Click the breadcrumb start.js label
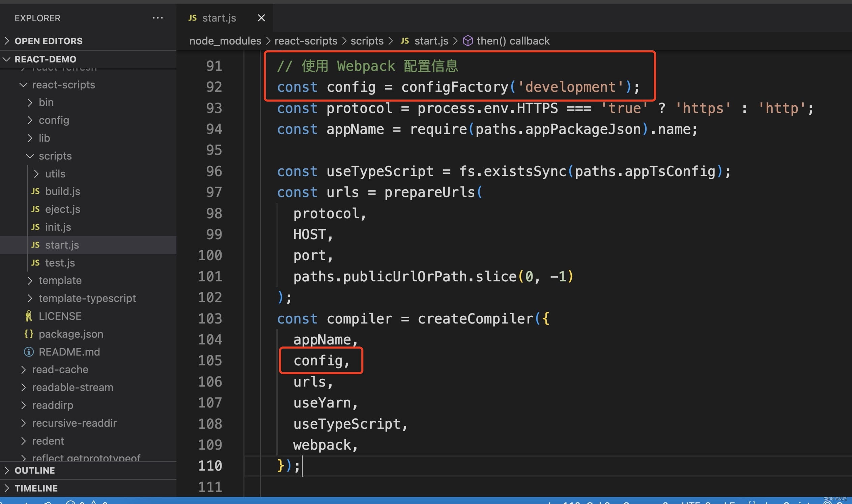Viewport: 852px width, 504px height. [x=431, y=40]
